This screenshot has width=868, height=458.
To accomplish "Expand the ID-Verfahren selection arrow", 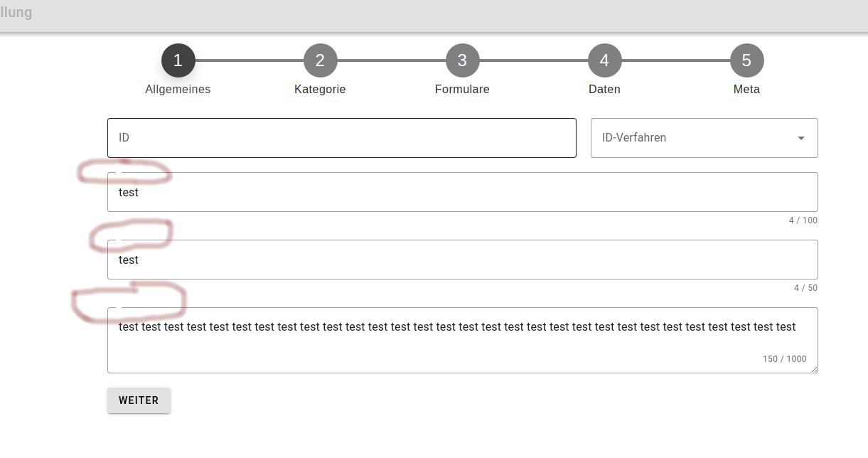I will pyautogui.click(x=801, y=138).
